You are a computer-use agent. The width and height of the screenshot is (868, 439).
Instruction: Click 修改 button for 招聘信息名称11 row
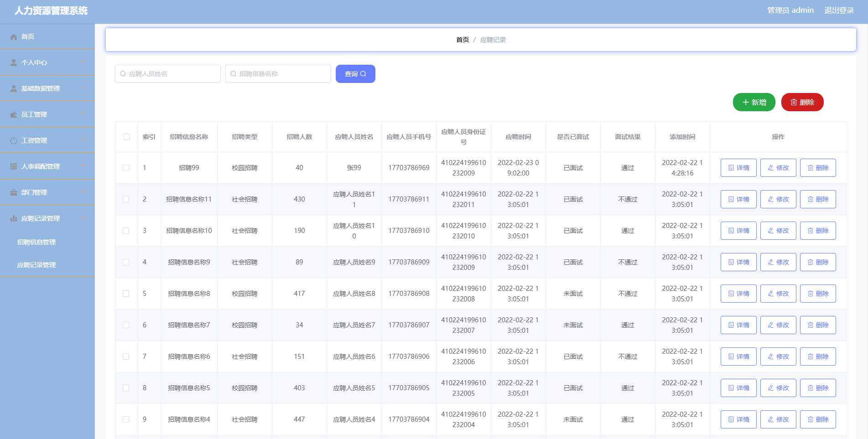pyautogui.click(x=778, y=199)
